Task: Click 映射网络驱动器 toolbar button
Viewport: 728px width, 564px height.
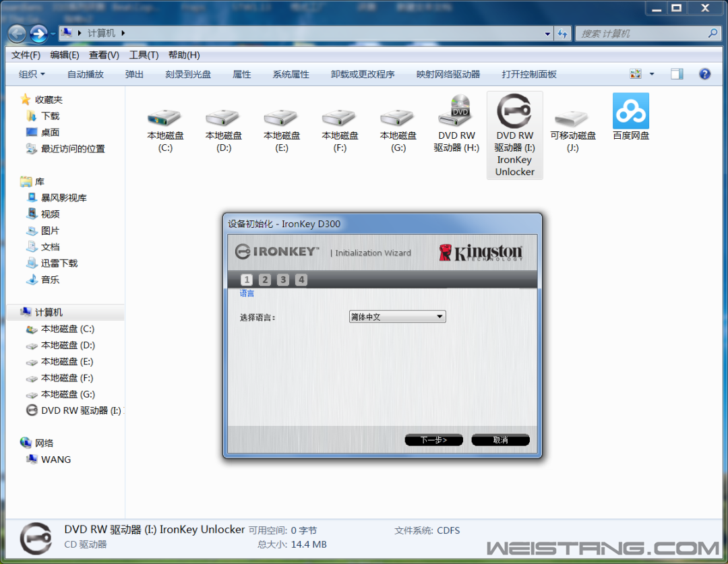Action: (448, 74)
